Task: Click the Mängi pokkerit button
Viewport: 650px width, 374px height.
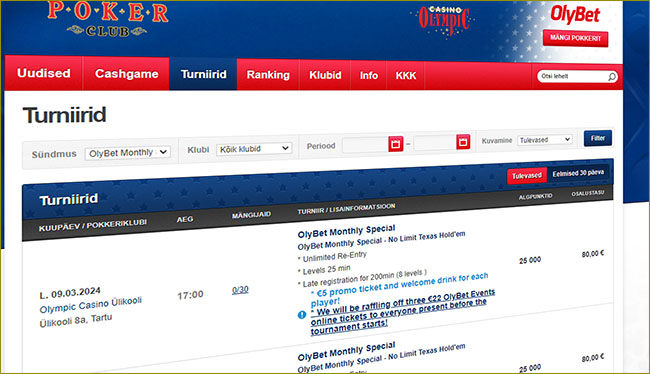Action: tap(575, 38)
